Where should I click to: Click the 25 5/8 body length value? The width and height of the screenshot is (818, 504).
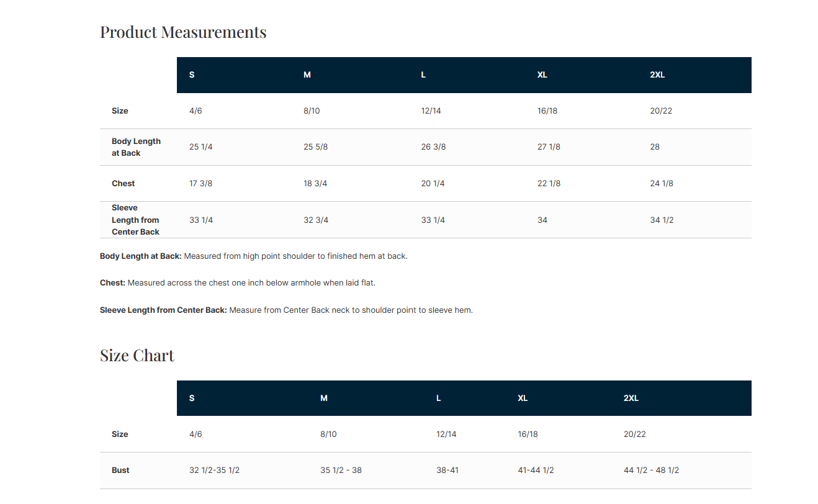[x=315, y=147]
